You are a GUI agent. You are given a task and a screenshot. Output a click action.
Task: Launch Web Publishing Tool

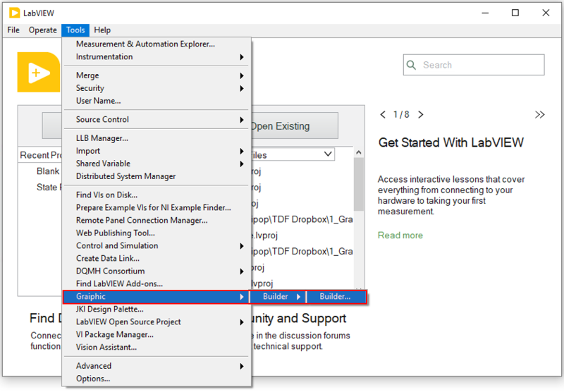coord(156,233)
